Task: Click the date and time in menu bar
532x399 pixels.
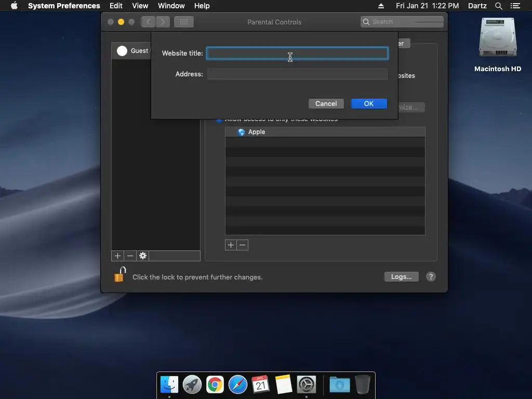Action: click(427, 6)
